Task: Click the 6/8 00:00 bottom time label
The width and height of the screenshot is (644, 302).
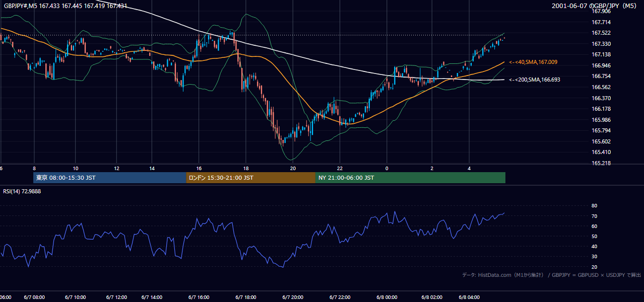Action: pos(387,297)
